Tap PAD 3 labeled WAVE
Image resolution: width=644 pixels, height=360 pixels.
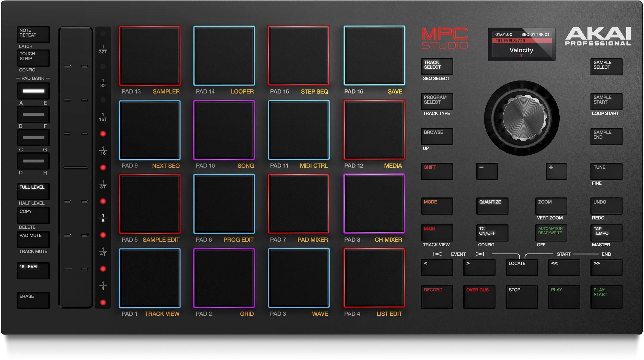point(298,278)
